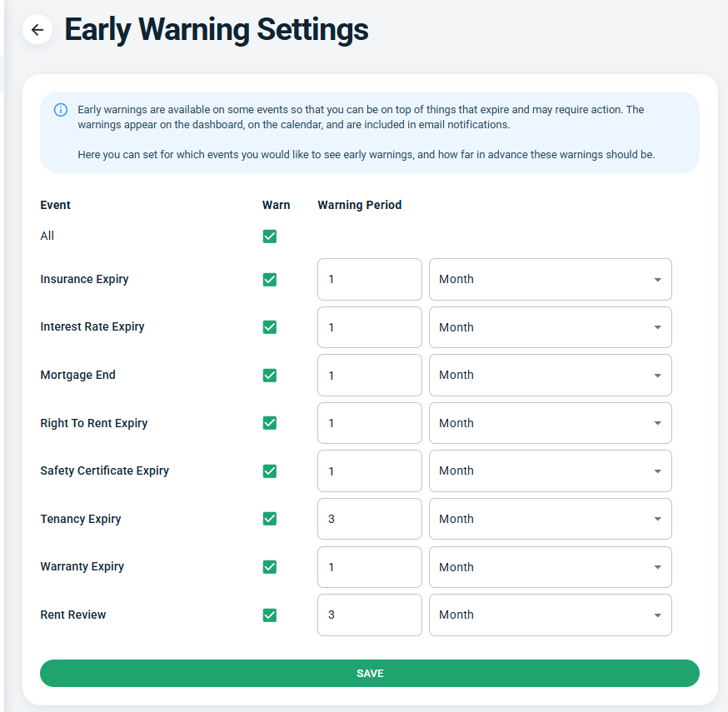
Task: Uncheck the All events warn checkbox
Action: (270, 237)
